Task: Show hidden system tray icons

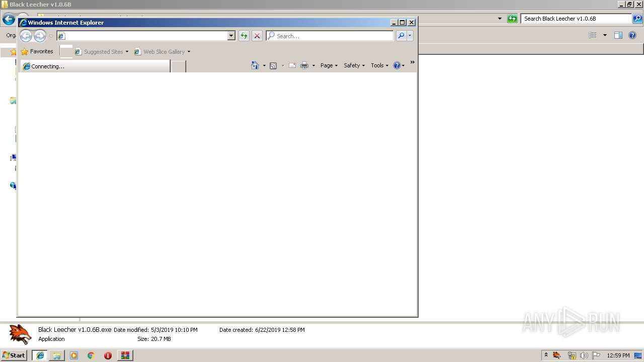Action: [x=546, y=355]
